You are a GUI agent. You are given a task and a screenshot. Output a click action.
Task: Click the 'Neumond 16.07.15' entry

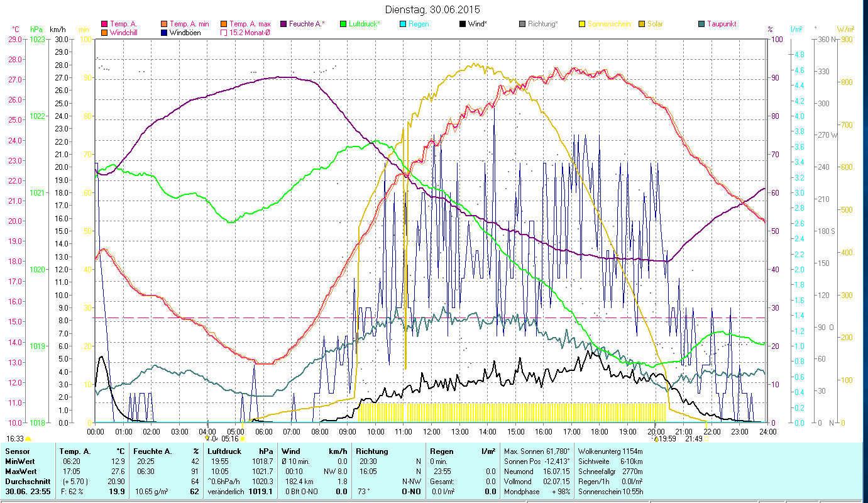(537, 472)
